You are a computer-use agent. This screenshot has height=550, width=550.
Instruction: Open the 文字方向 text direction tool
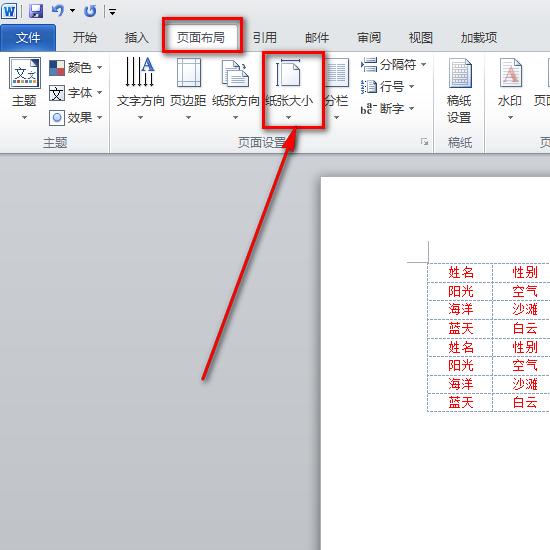[140, 89]
